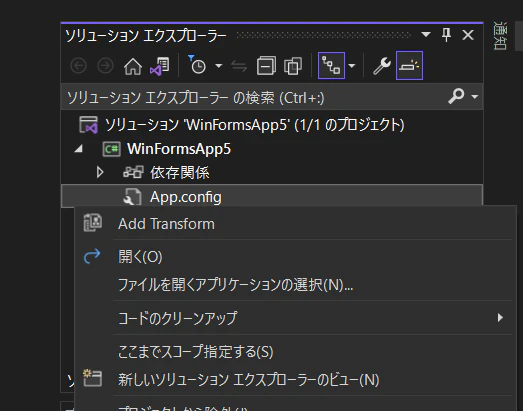Open the window position dropdown arrow in title bar

[426, 34]
